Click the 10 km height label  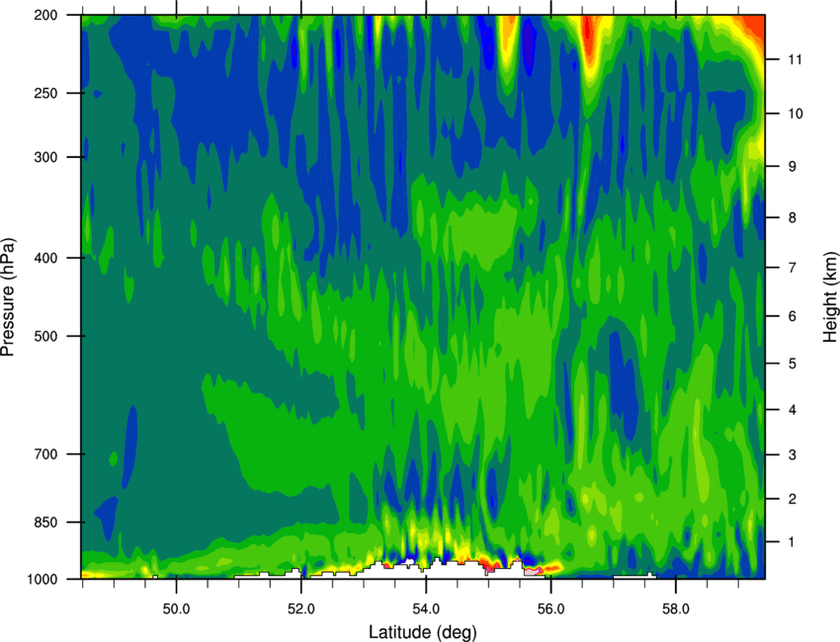coord(795,114)
